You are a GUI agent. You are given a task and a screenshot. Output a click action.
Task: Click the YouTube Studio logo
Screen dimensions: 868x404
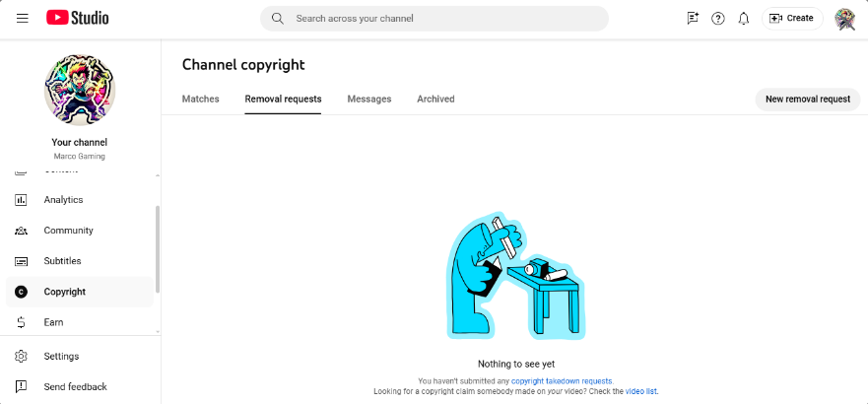[78, 19]
